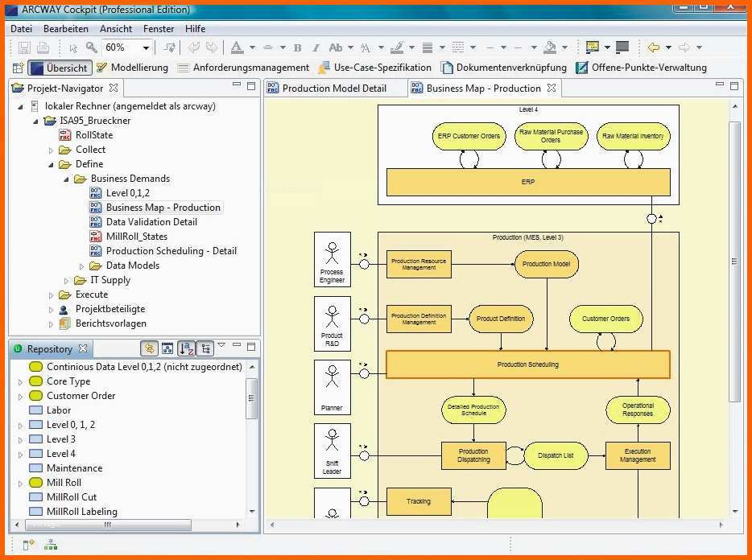
Task: Navigate forward with right arrow icon
Action: click(x=684, y=47)
